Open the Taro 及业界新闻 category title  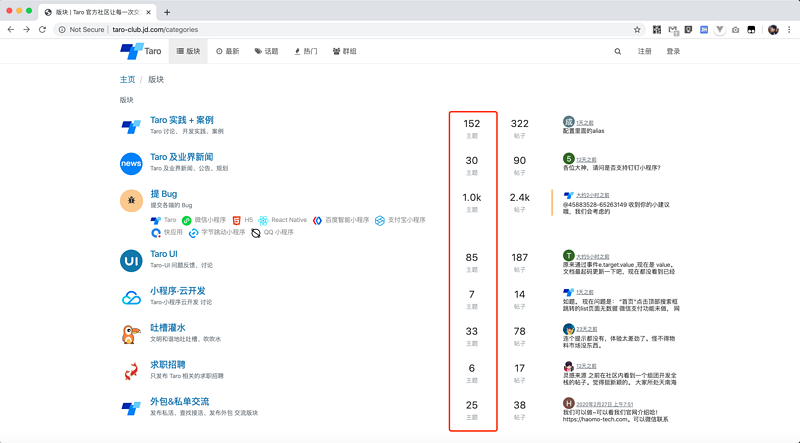(x=182, y=157)
